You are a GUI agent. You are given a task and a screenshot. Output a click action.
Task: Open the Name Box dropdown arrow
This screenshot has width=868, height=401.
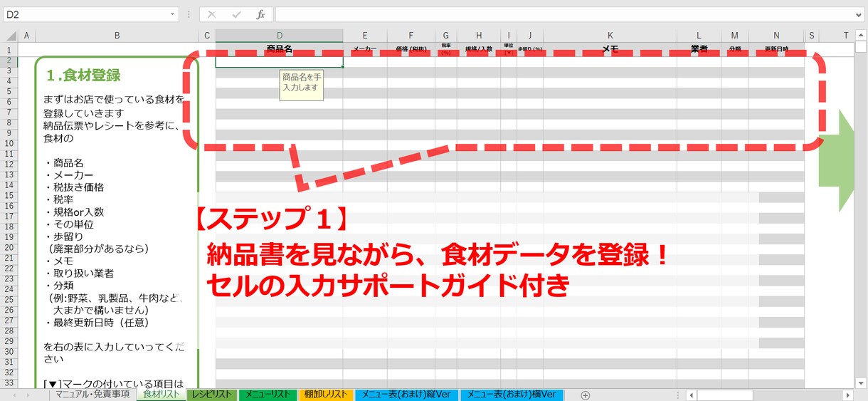173,14
